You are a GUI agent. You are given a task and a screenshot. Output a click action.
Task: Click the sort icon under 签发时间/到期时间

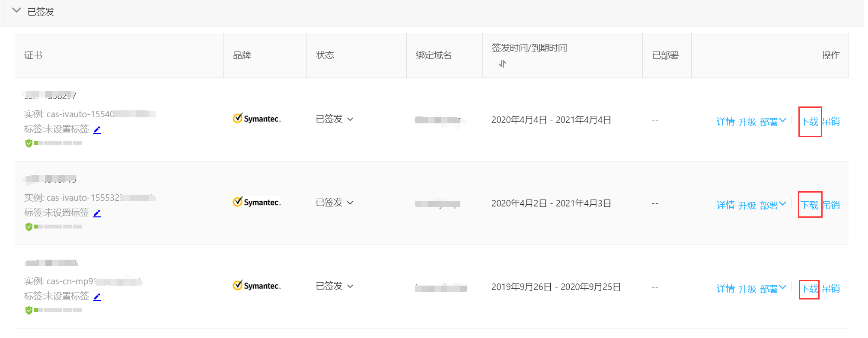[502, 64]
